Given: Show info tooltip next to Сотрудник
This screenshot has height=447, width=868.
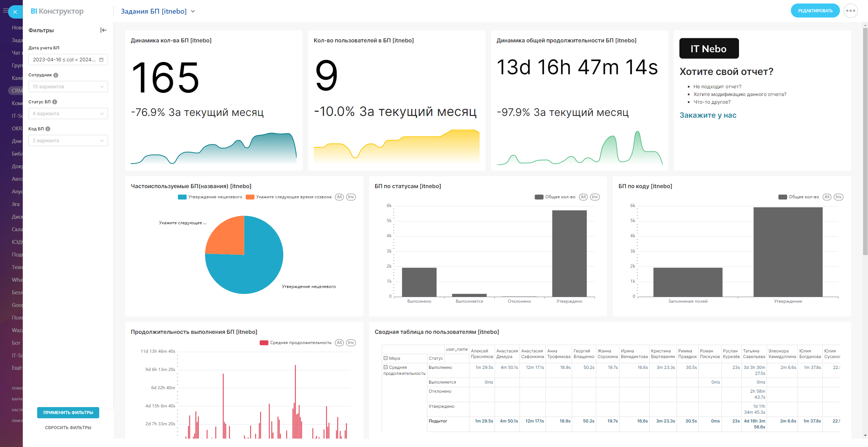Looking at the screenshot, I should click(x=56, y=75).
